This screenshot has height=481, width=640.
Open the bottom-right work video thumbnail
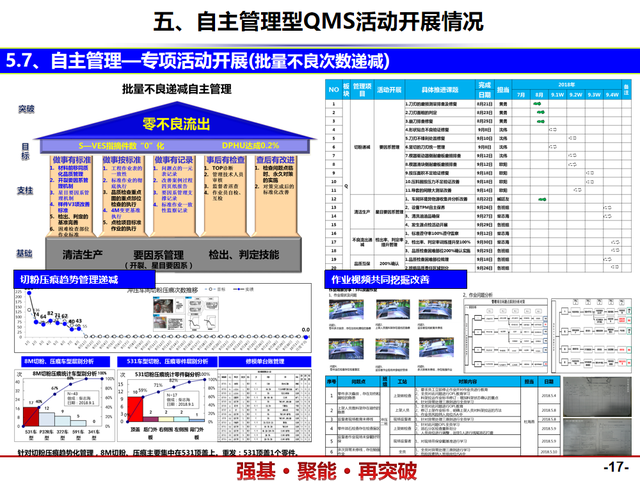436,348
